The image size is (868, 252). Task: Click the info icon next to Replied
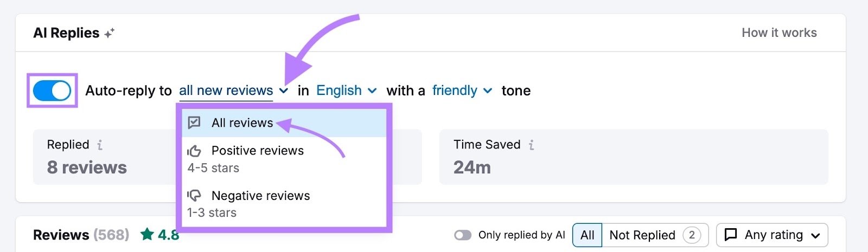[100, 145]
